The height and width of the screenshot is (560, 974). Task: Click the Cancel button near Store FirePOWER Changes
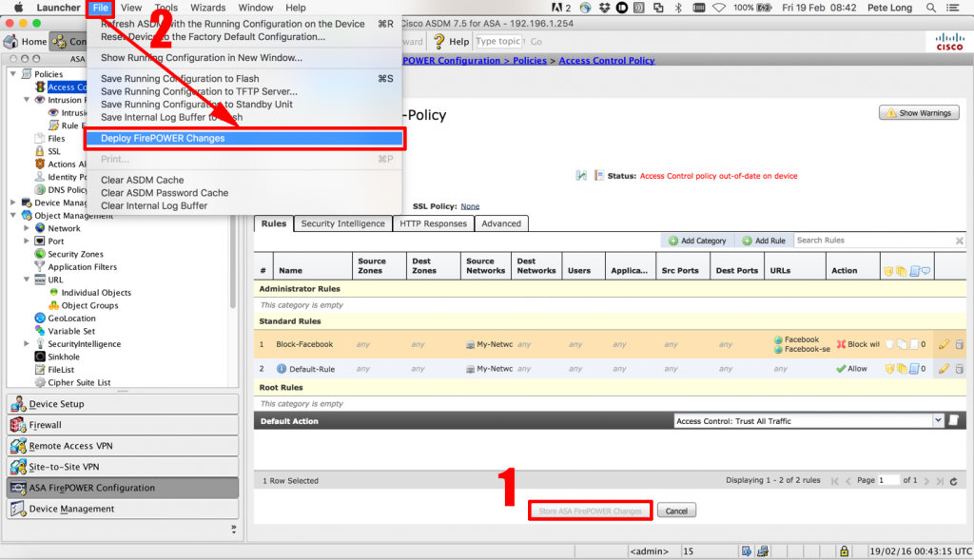[676, 510]
